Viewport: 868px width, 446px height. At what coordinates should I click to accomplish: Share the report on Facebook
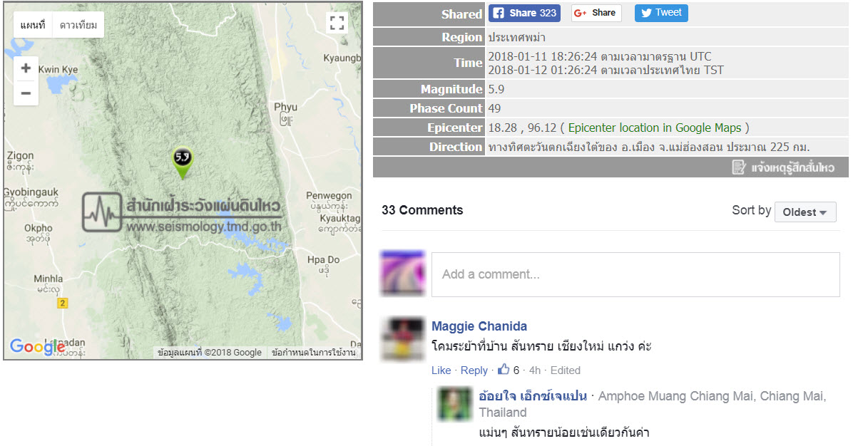coord(524,13)
